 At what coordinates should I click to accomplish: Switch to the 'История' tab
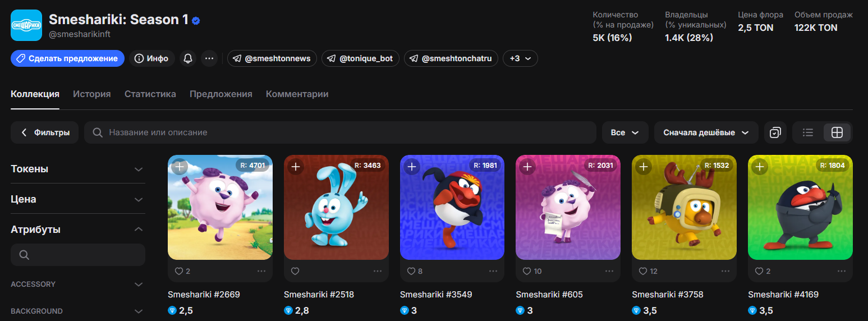point(91,94)
